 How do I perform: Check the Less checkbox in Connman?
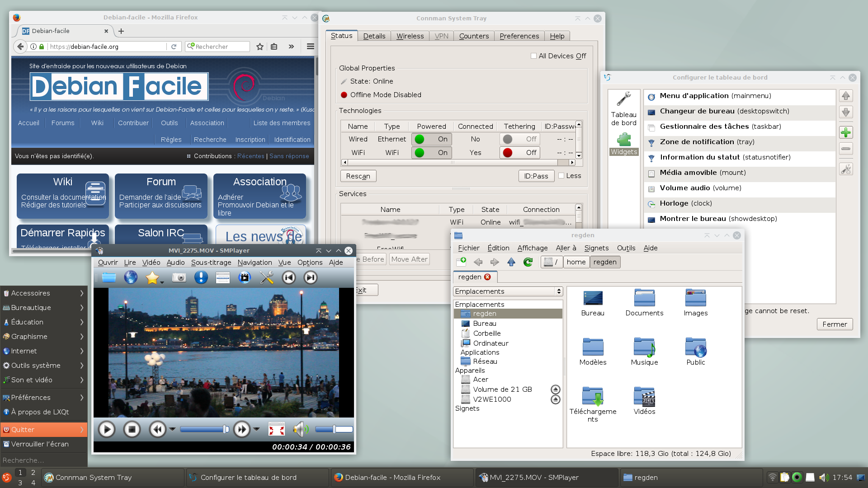click(561, 176)
